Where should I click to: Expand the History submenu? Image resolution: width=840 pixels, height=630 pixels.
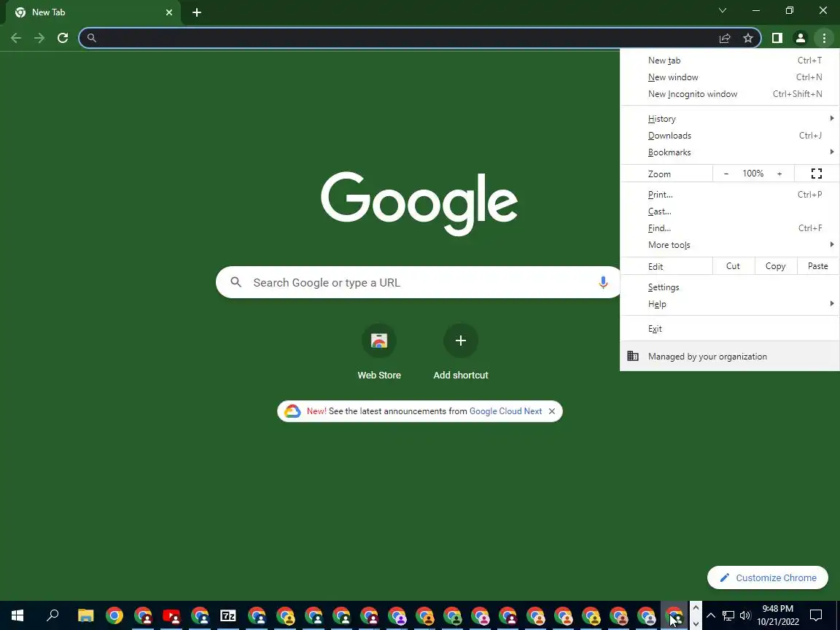(730, 119)
